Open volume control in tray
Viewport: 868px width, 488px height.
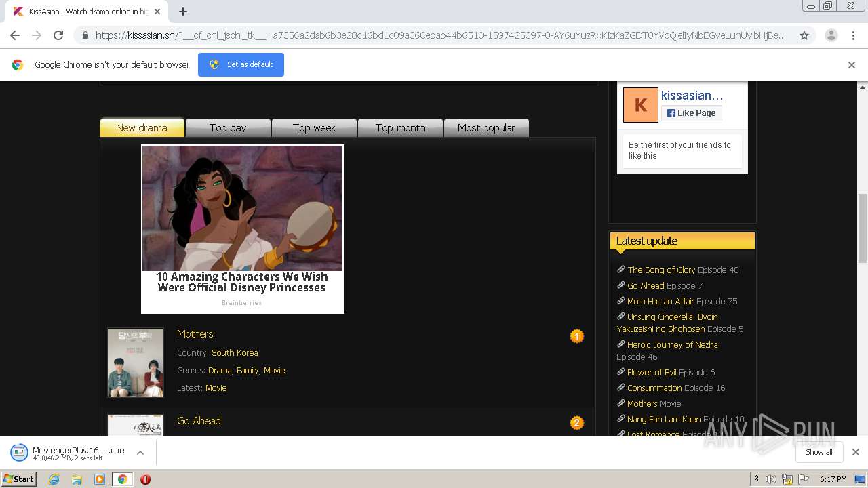[771, 479]
